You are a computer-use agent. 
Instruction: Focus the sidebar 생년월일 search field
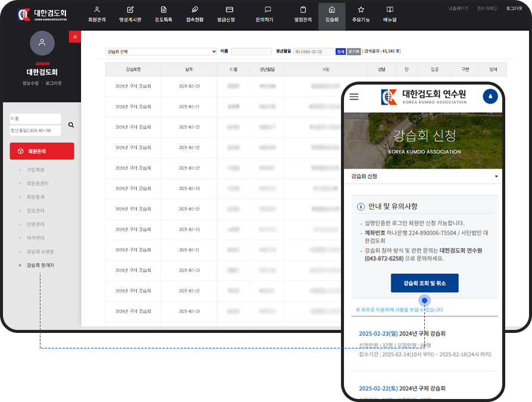pyautogui.click(x=35, y=130)
